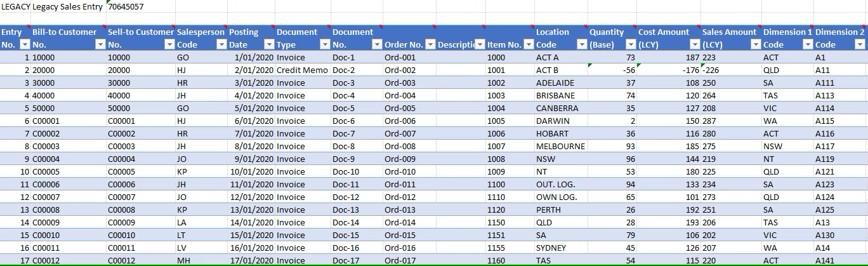Select the 'LEGACY' cell in the top row
The image size is (868, 266).
coord(15,6)
